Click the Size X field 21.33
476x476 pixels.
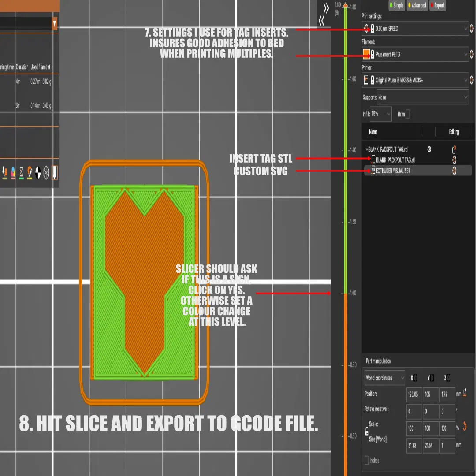pos(414,445)
